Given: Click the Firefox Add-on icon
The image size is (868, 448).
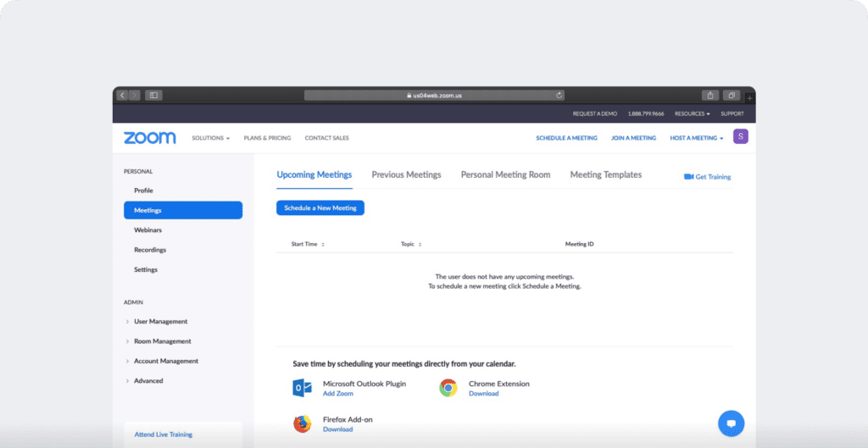Looking at the screenshot, I should pos(303,424).
